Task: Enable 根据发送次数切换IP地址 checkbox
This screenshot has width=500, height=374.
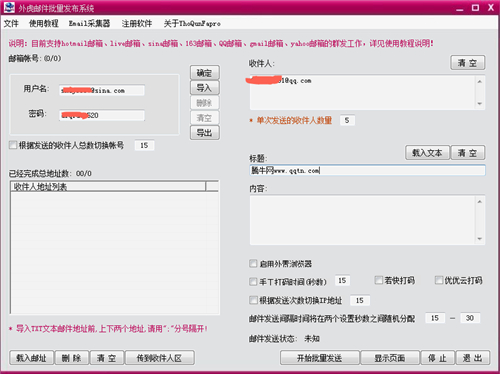Action: (x=253, y=300)
